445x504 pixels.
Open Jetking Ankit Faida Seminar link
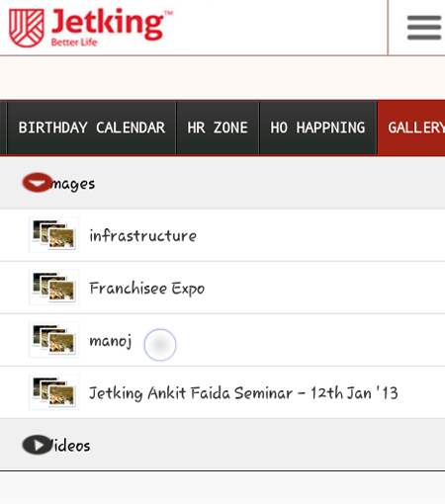(243, 393)
